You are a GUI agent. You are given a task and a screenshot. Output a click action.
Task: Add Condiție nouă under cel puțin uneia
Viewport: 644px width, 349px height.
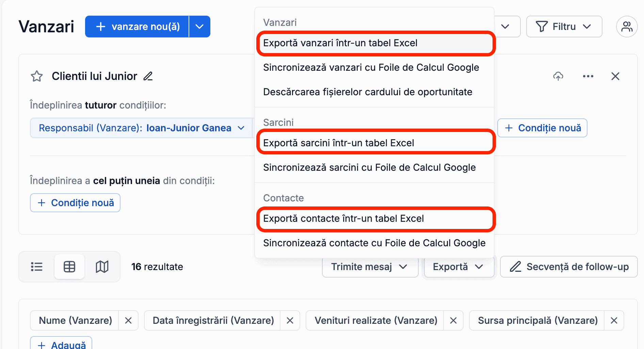click(x=75, y=203)
